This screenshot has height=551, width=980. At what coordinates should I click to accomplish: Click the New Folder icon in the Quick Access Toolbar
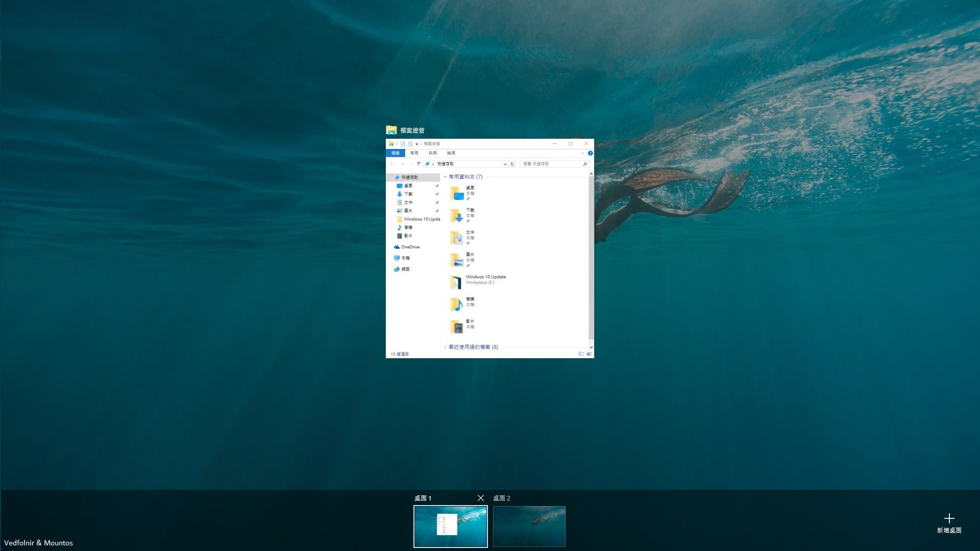pos(410,144)
